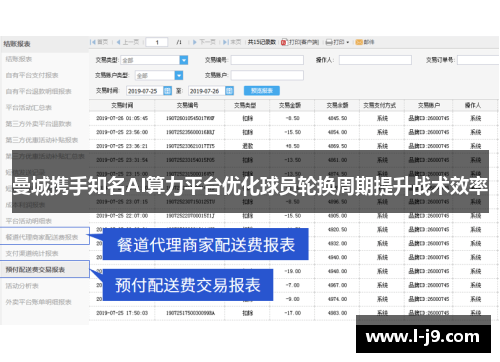This screenshot has height=362, width=500.
Task: Click the 交易订单号 input field
Action: [478, 60]
